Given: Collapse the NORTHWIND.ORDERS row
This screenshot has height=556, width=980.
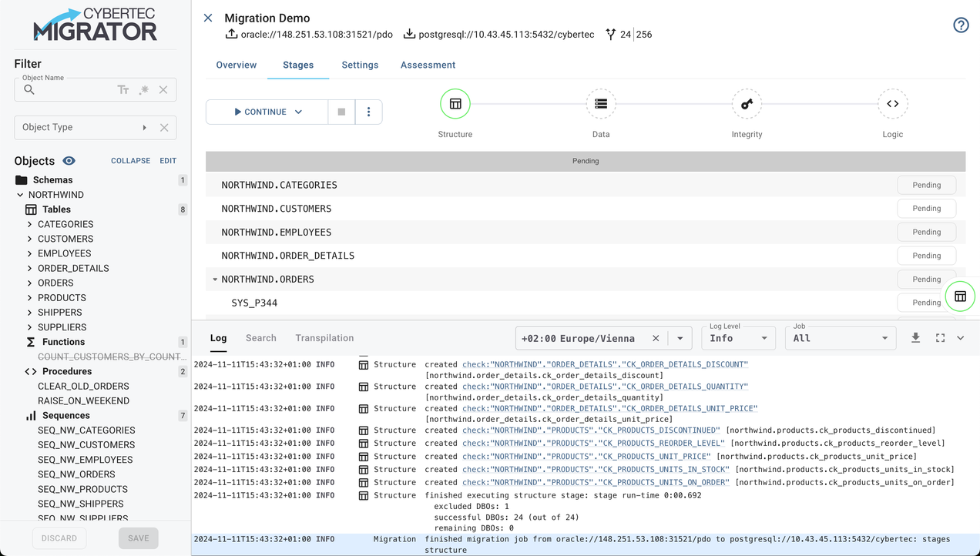Looking at the screenshot, I should [215, 280].
